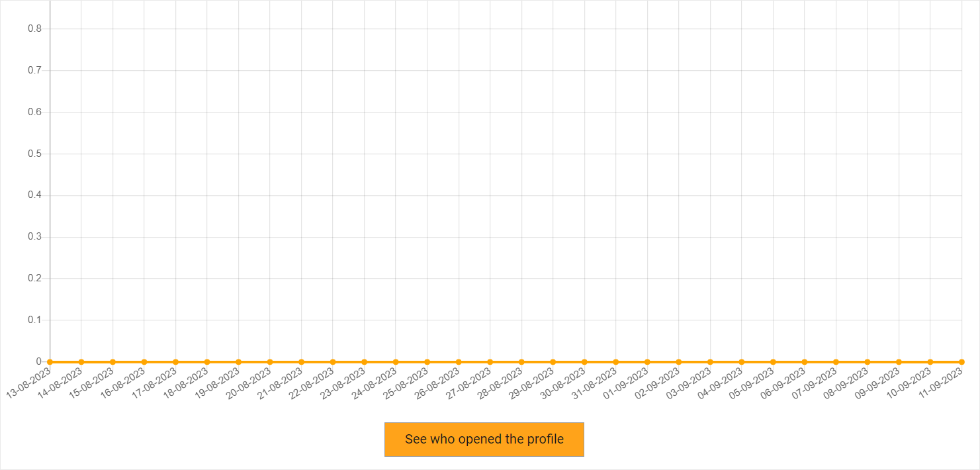Select the chart point at 25-08-2023

(x=427, y=361)
